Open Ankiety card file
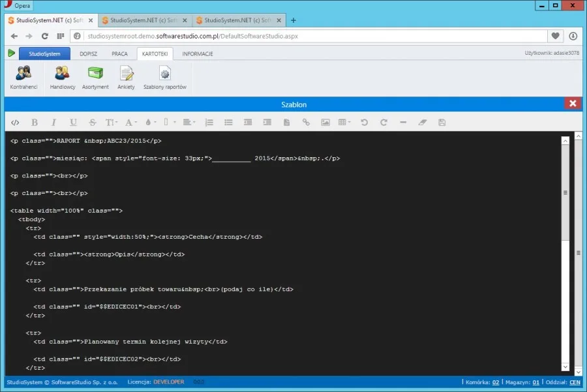The width and height of the screenshot is (587, 392). (126, 78)
